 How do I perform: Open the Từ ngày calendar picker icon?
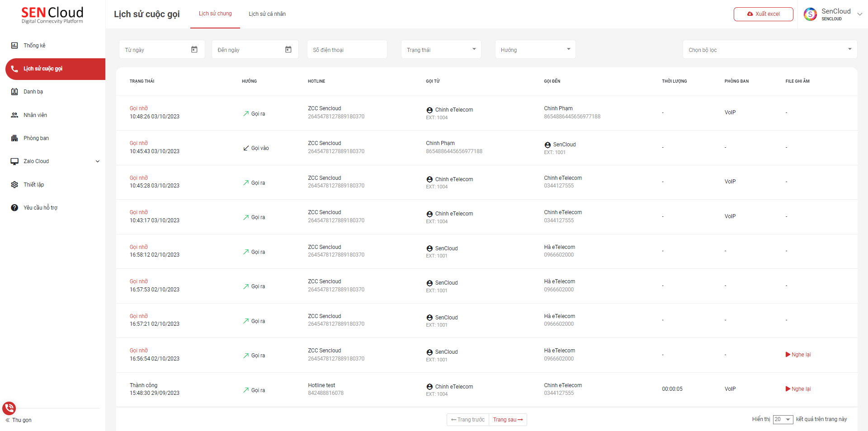point(194,50)
